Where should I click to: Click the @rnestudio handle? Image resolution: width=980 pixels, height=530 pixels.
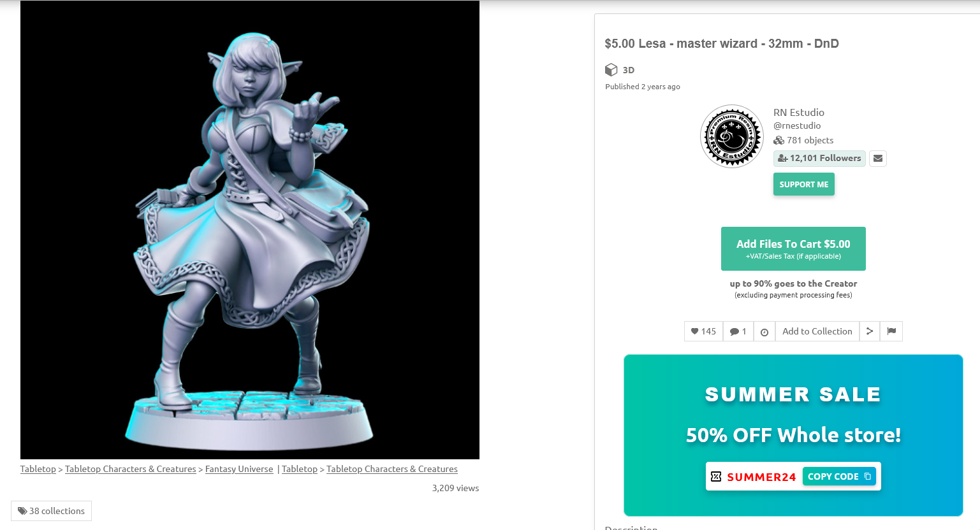(797, 125)
